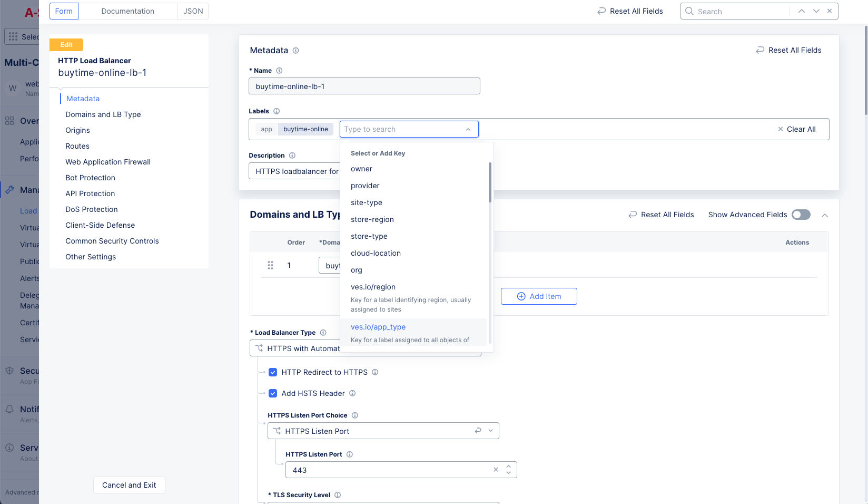This screenshot has width=868, height=504.
Task: Click the reset arrow inside HTTPS Listen Port Choice
Action: (x=477, y=431)
